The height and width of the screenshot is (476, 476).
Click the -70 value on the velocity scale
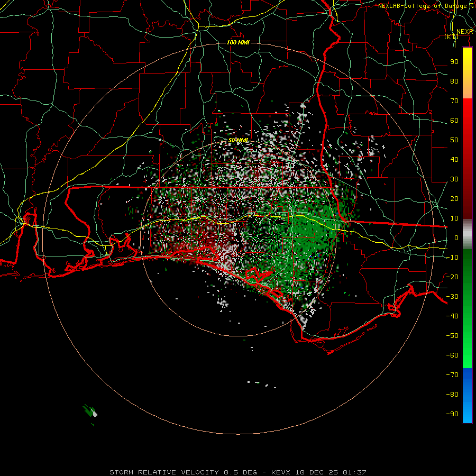(x=452, y=374)
